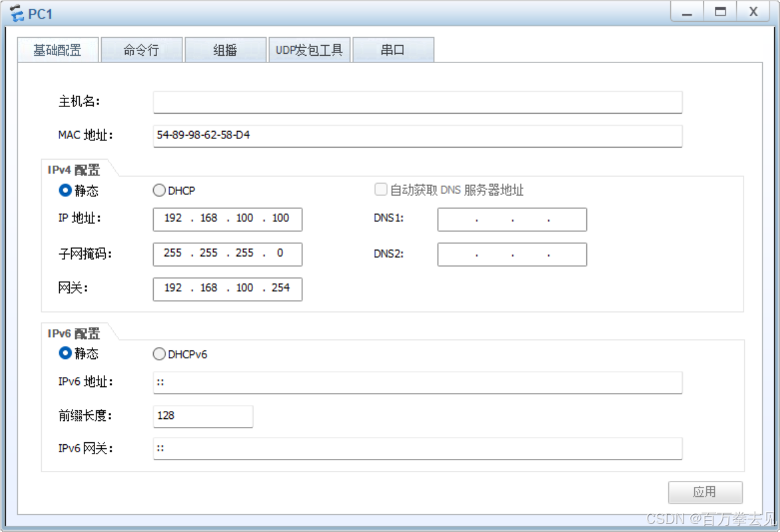Screen dimensions: 780x532
Task: Open the 串口 tab
Action: pyautogui.click(x=393, y=50)
